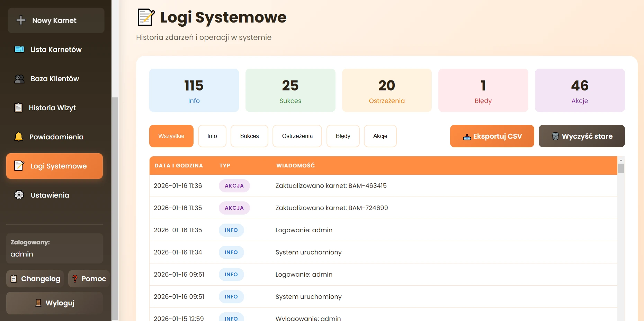
Task: Open Lista Karnetów ticket icon
Action: (19, 49)
